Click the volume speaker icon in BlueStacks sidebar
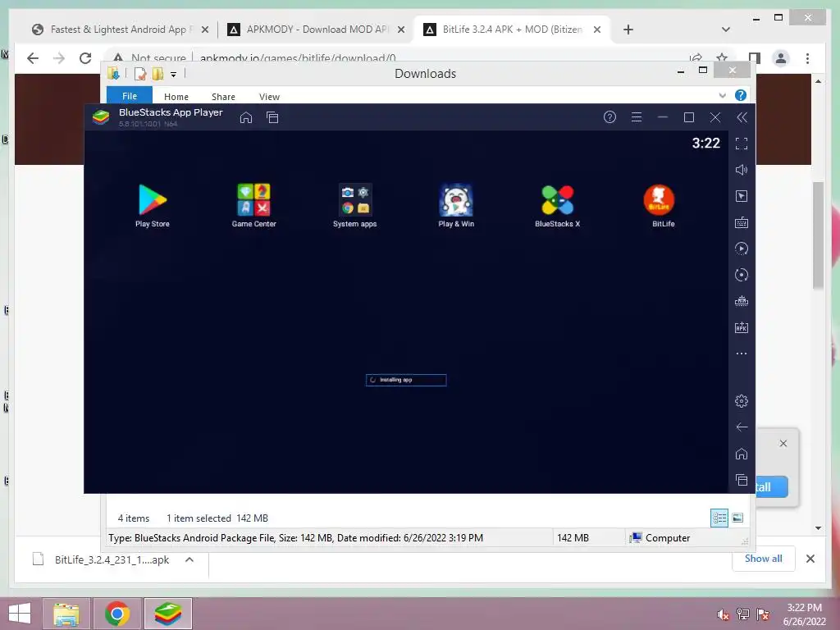 (x=742, y=170)
